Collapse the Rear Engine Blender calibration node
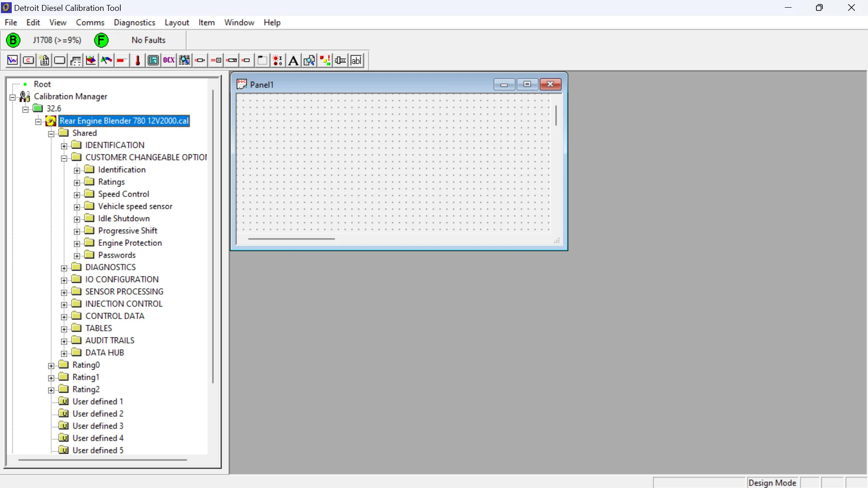Image resolution: width=868 pixels, height=488 pixels. 38,121
